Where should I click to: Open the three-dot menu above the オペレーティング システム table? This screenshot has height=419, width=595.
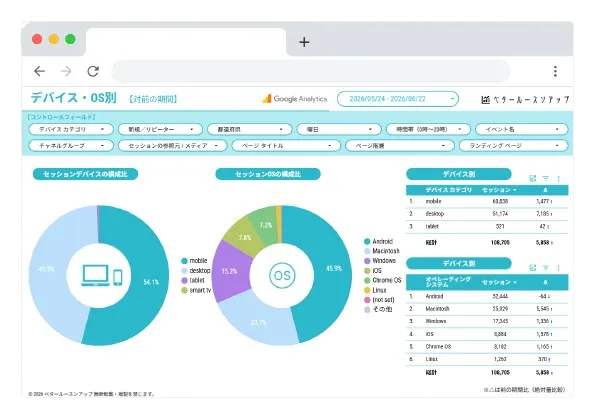pos(559,268)
